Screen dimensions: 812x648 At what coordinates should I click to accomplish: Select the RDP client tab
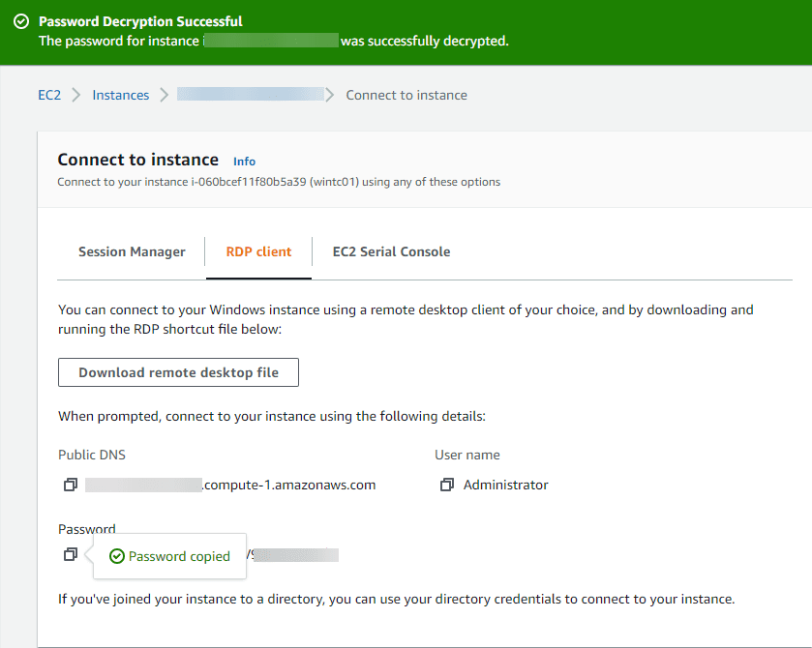(258, 251)
